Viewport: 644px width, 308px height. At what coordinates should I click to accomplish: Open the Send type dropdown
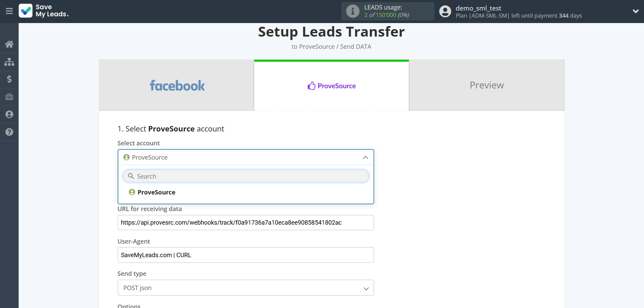pyautogui.click(x=246, y=287)
